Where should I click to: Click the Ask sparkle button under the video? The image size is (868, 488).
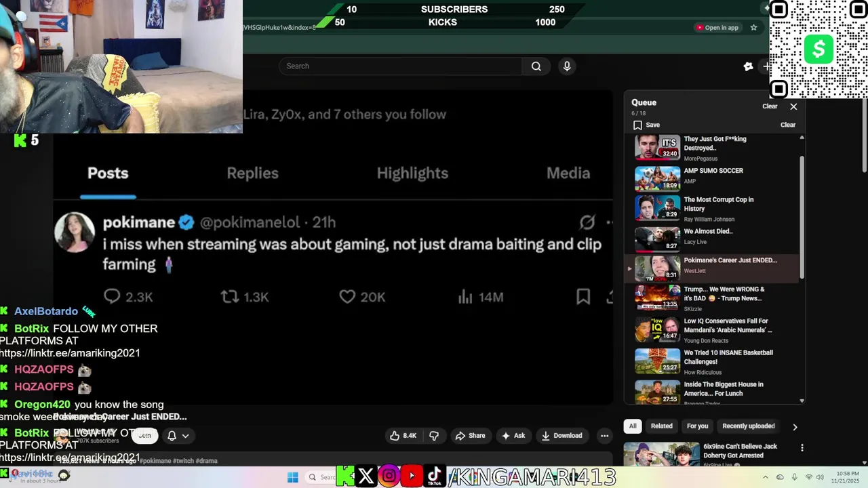[x=513, y=436]
